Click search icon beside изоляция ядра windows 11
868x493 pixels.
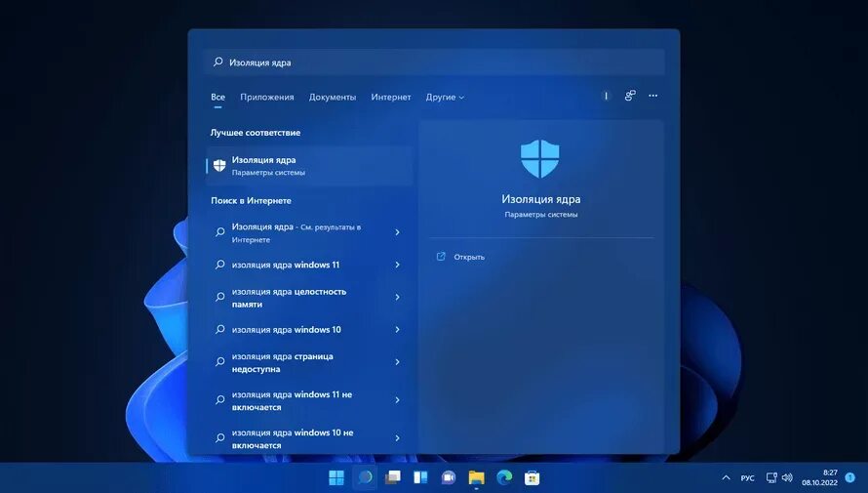coord(219,265)
